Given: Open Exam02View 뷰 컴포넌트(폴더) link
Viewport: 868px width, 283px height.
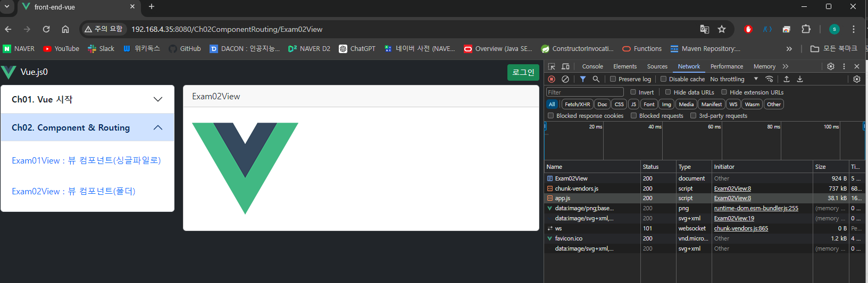Looking at the screenshot, I should coord(73,191).
